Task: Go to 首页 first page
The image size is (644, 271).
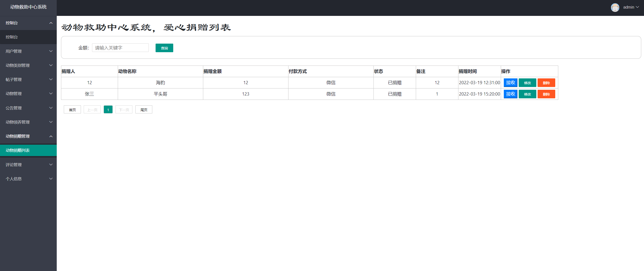Action: (72, 110)
